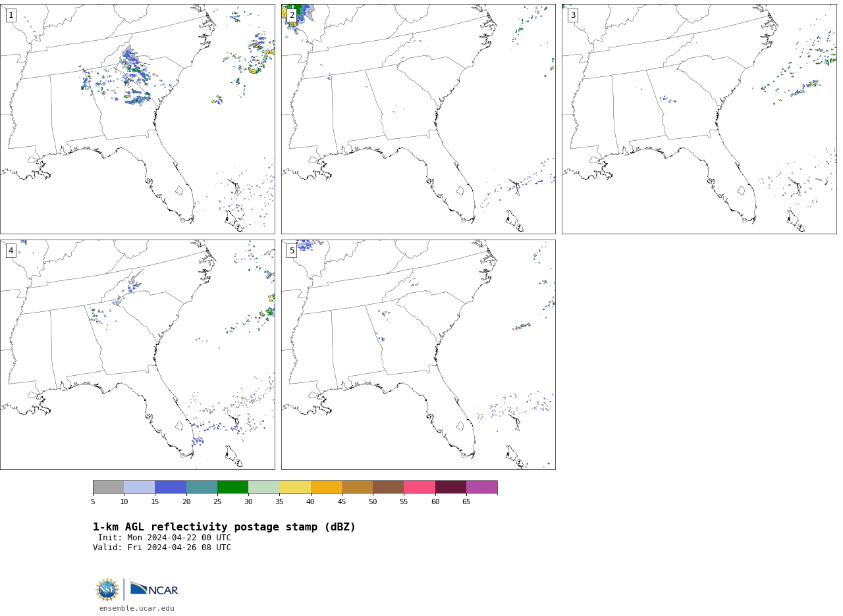Select the maroon 60-65 dBZ swatch
The height and width of the screenshot is (616, 843).
[x=450, y=487]
